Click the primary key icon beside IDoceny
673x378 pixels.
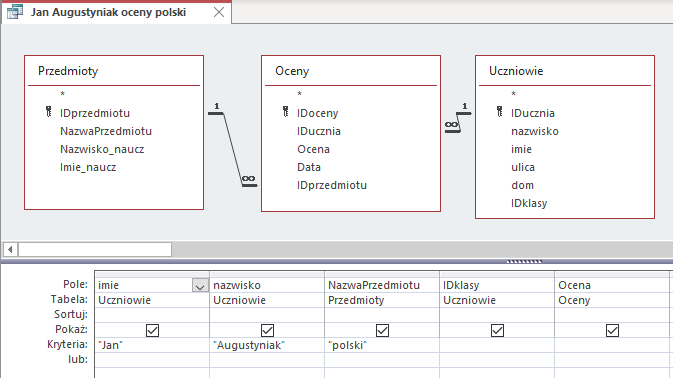[285, 112]
